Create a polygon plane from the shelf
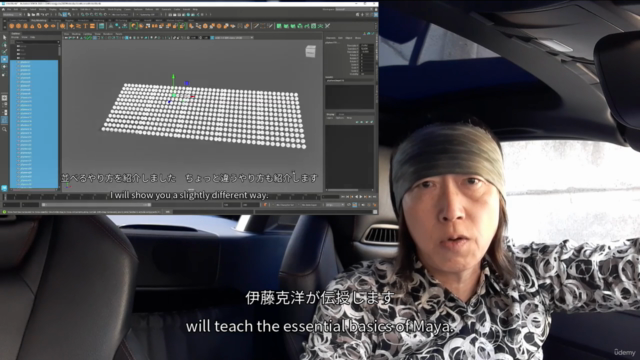This screenshot has height=360, width=640. click(46, 26)
